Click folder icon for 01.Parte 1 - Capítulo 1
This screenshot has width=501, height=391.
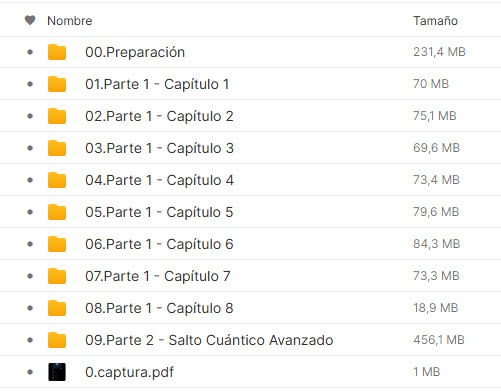[57, 84]
